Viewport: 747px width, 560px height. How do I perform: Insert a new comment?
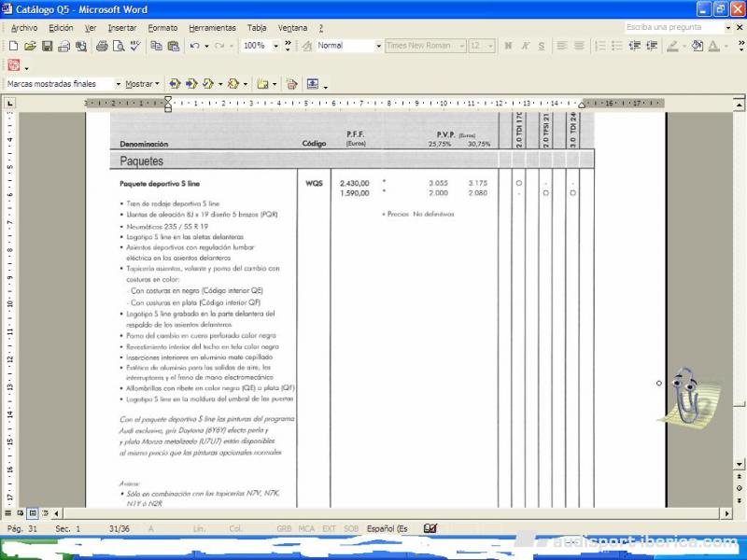pyautogui.click(x=262, y=84)
